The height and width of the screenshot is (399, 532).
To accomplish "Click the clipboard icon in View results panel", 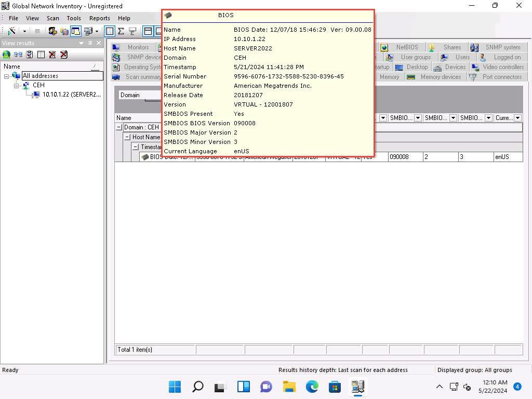I will [x=30, y=54].
